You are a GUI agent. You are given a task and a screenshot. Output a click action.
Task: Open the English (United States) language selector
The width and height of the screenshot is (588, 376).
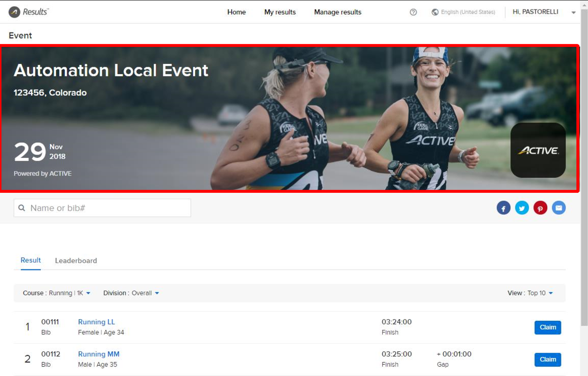click(463, 12)
